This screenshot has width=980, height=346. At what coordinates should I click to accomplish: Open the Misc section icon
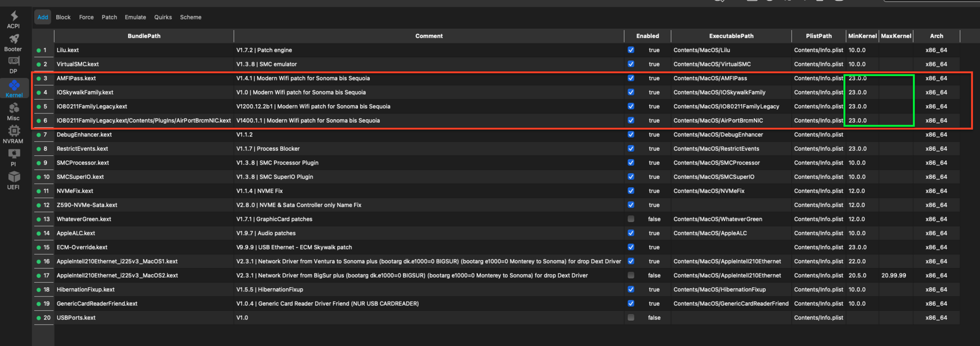coord(14,111)
